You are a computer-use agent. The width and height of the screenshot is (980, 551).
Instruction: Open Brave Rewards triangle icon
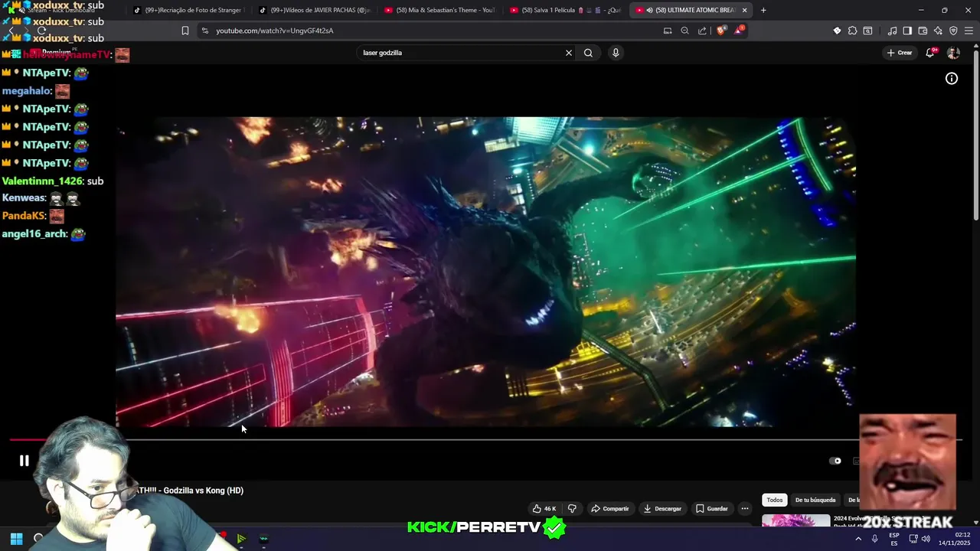click(x=739, y=31)
